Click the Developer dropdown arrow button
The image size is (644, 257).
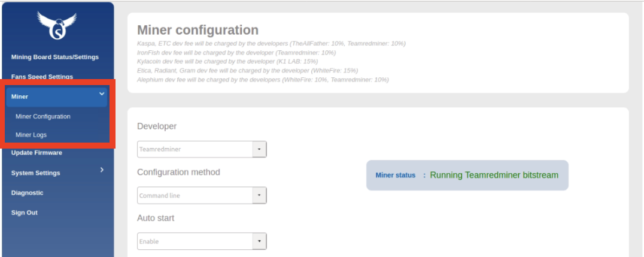pos(259,149)
